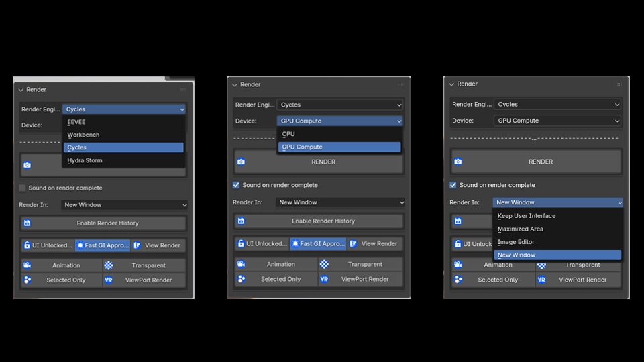Screen dimensions: 644x362
Task: Uncheck Sound on render complete in right panel
Action: [x=453, y=185]
